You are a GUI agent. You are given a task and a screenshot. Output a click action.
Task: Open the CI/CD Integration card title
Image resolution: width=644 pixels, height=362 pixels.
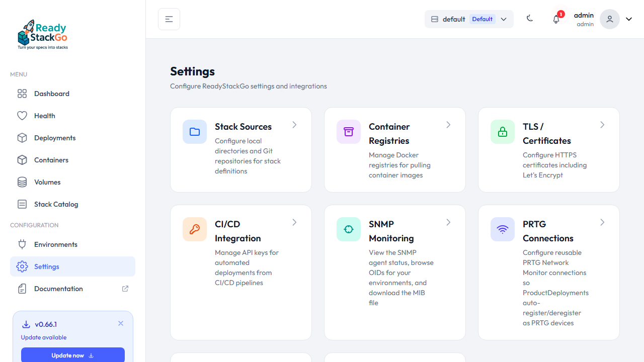pos(238,231)
